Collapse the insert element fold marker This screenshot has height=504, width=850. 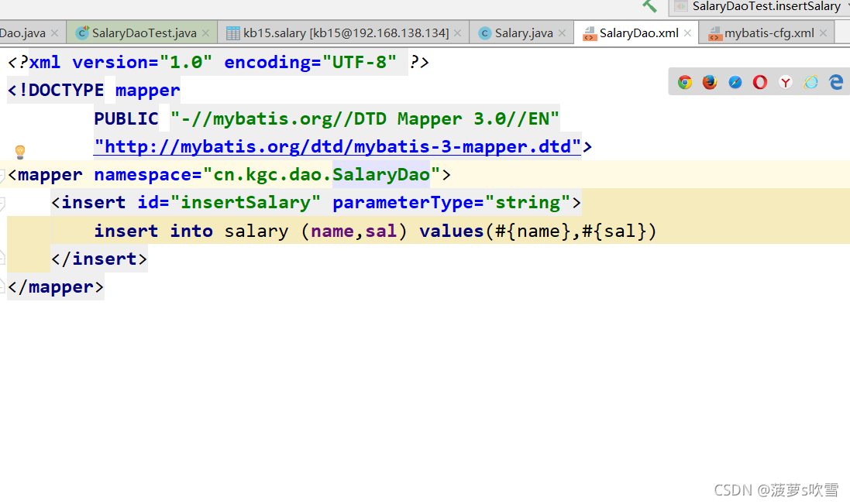(2, 204)
